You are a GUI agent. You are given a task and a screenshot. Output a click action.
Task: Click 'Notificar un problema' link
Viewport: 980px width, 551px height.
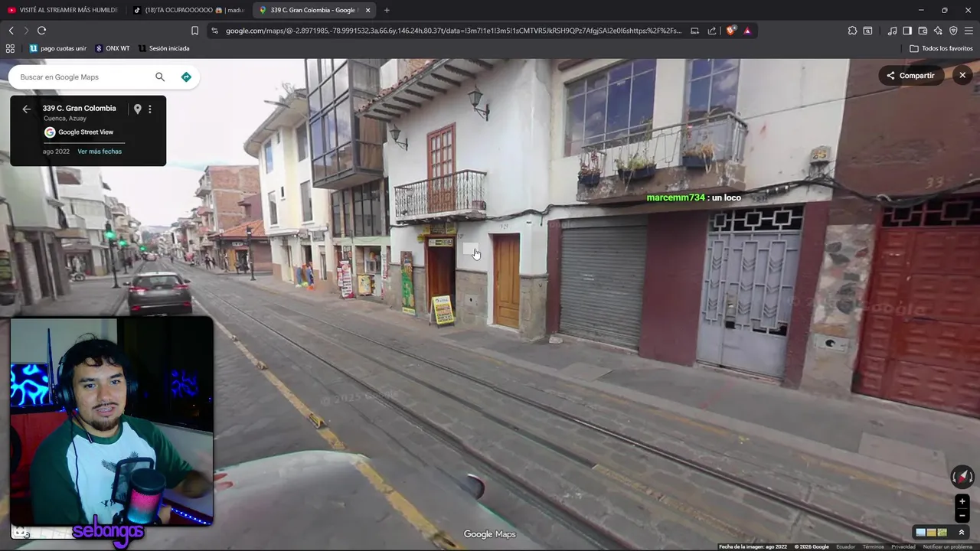(x=948, y=546)
